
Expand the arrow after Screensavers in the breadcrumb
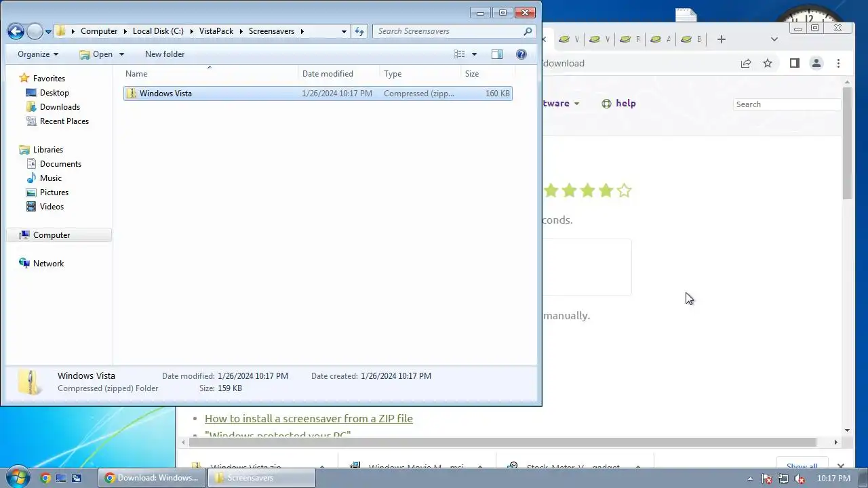302,31
